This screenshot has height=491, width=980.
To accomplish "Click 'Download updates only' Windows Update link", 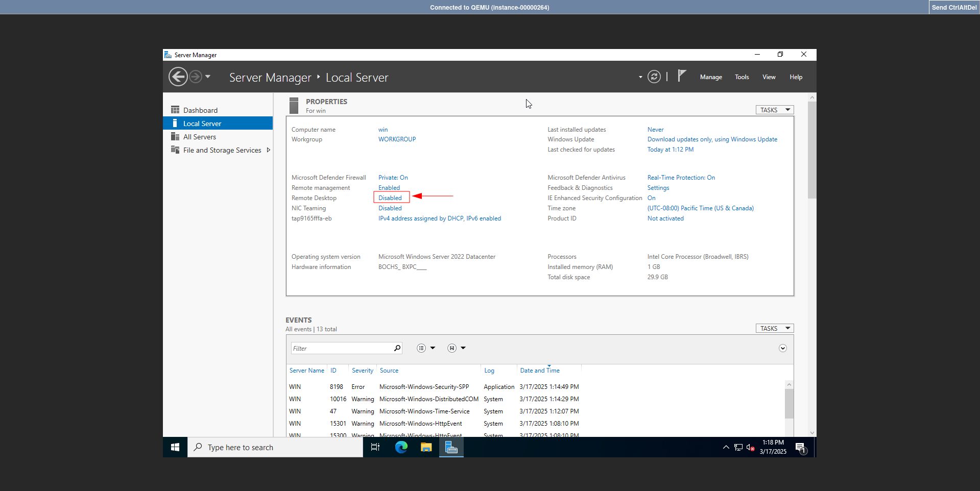I will point(712,139).
